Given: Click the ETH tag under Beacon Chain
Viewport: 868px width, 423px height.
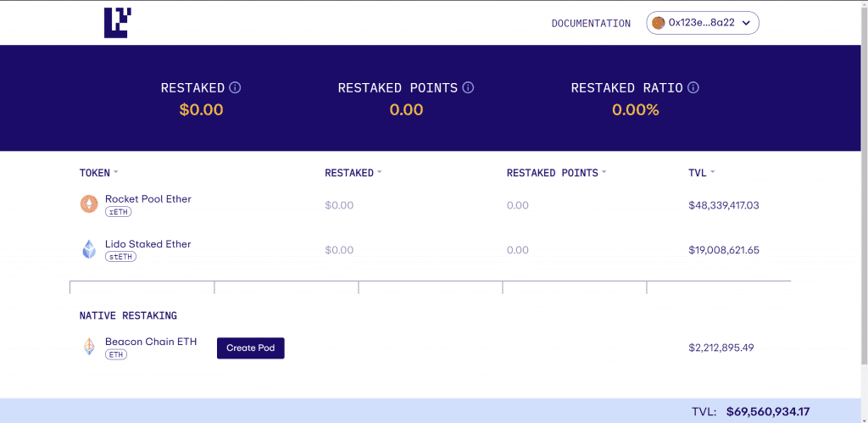Looking at the screenshot, I should pos(116,355).
